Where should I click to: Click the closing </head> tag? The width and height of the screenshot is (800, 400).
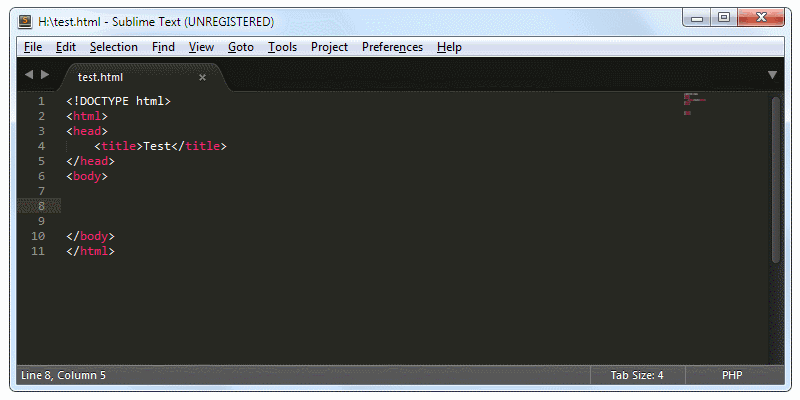[91, 161]
